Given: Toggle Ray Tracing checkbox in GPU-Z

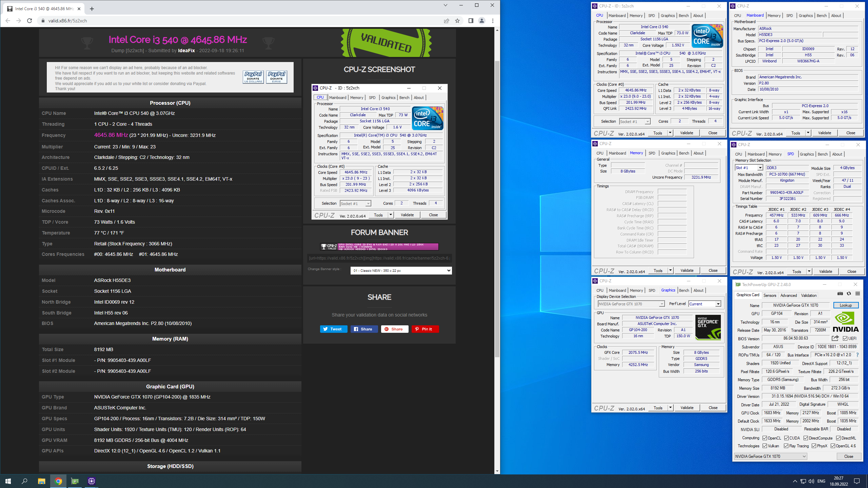Looking at the screenshot, I should [786, 446].
